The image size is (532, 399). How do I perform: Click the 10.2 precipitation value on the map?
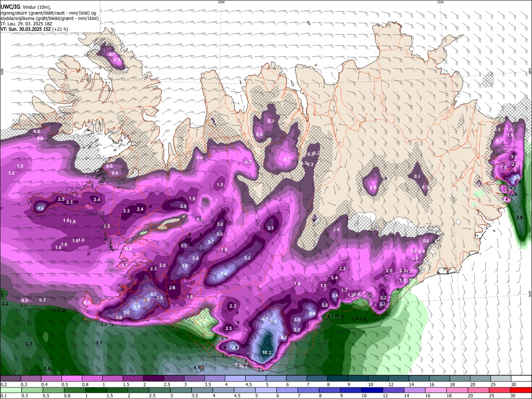click(266, 352)
